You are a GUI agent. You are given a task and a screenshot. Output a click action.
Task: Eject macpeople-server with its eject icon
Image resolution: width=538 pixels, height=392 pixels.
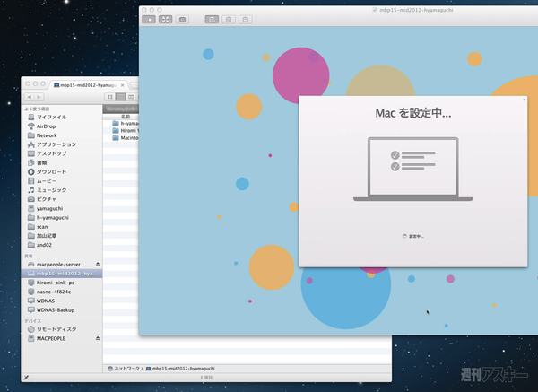[98, 264]
